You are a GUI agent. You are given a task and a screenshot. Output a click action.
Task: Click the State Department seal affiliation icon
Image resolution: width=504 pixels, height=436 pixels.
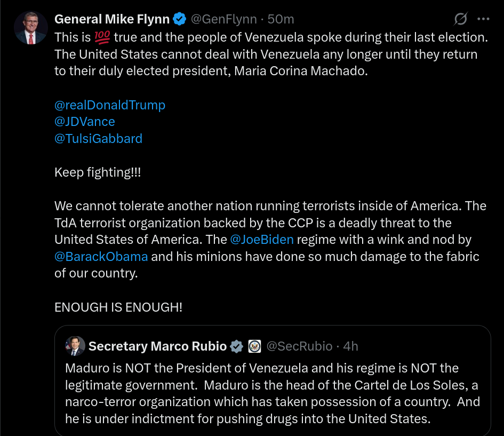point(254,346)
